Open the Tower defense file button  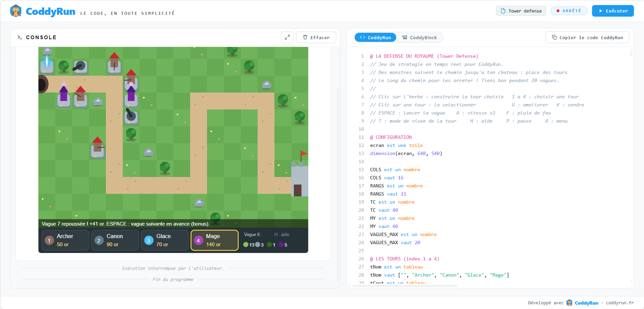coord(521,11)
